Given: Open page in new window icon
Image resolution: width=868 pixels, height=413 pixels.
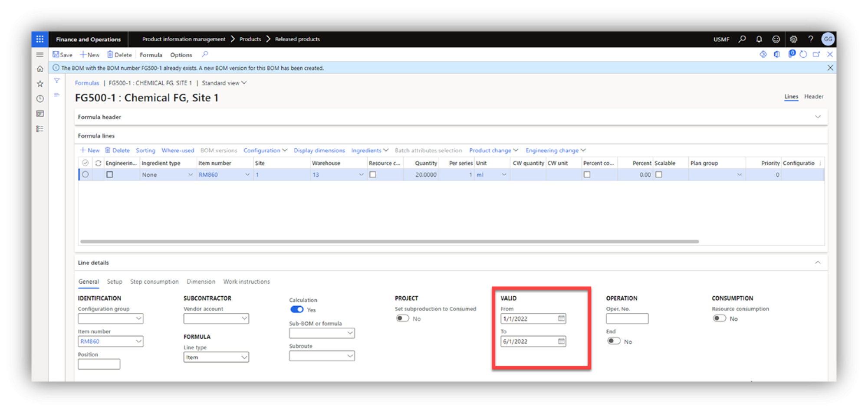Looking at the screenshot, I should pos(816,54).
